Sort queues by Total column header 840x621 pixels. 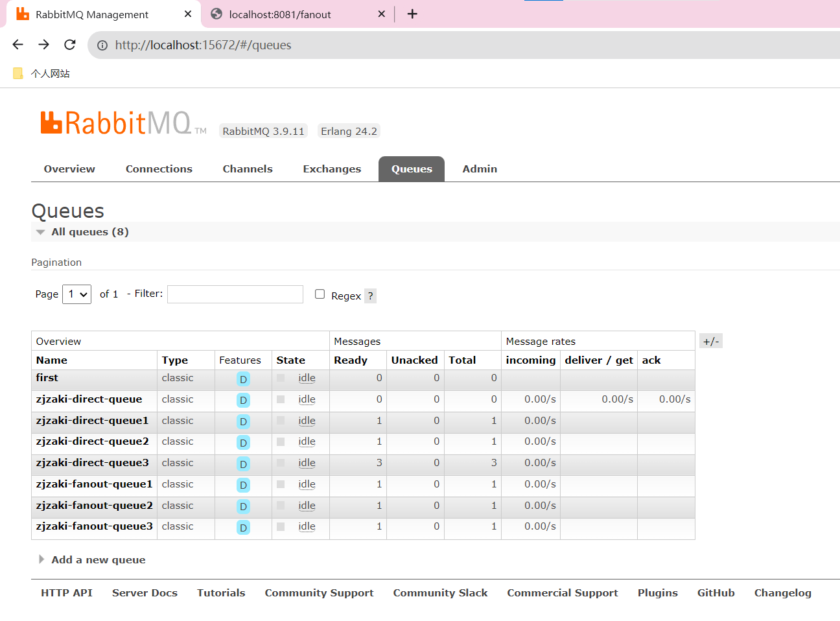coord(462,360)
